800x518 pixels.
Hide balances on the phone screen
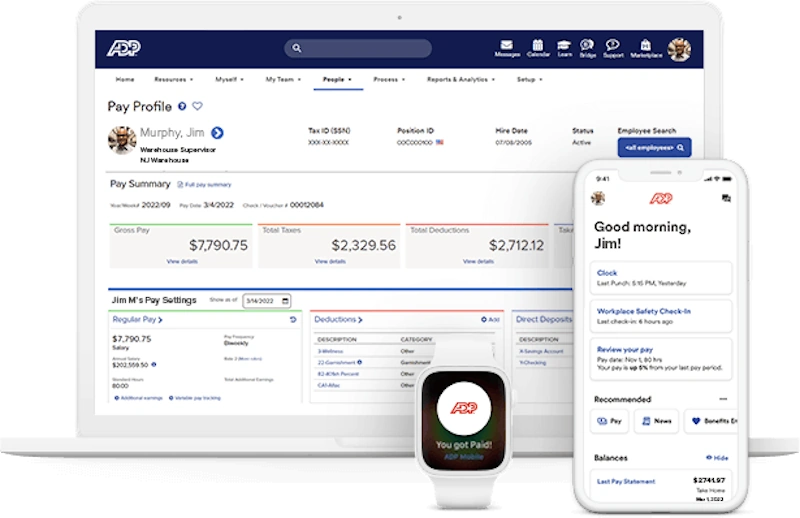point(717,457)
